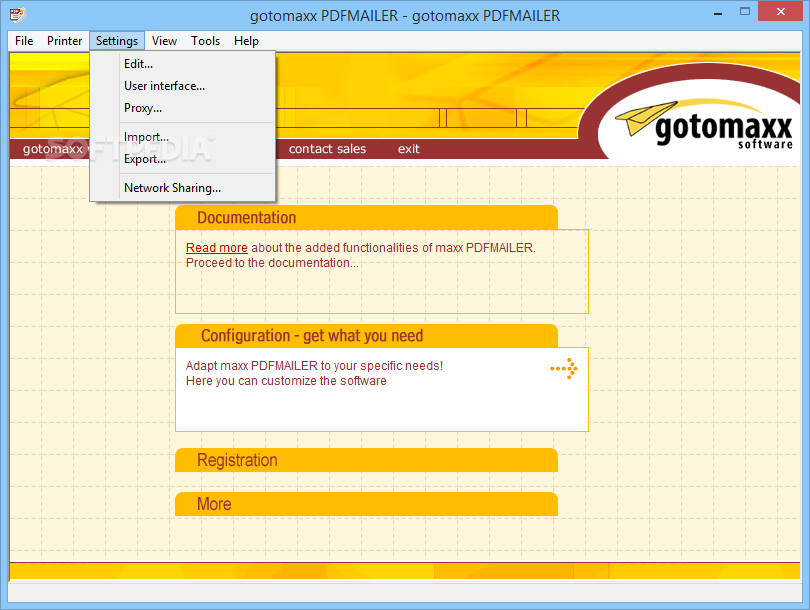Viewport: 810px width, 610px height.
Task: Open the Printer menu
Action: tap(65, 41)
